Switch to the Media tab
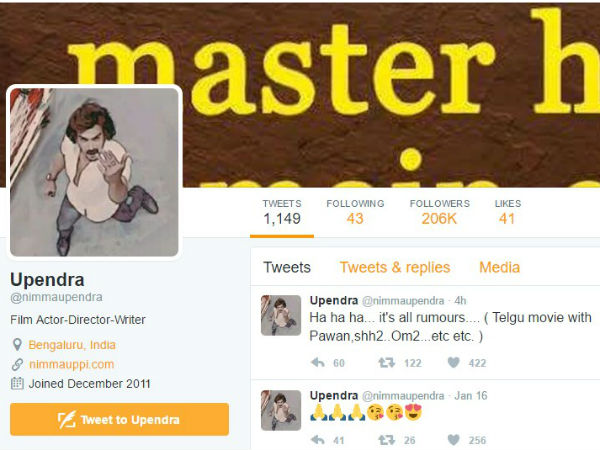600x450 pixels. click(499, 267)
